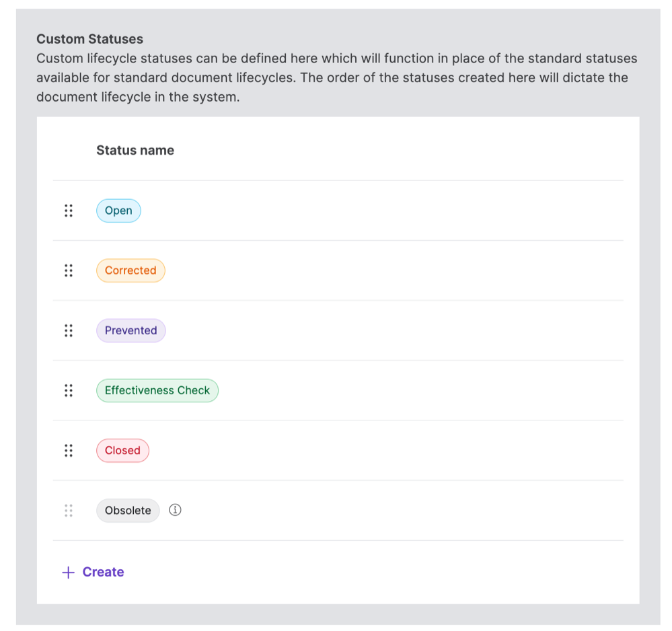The width and height of the screenshot is (672, 631).
Task: Click the red Closed status badge
Action: click(122, 451)
